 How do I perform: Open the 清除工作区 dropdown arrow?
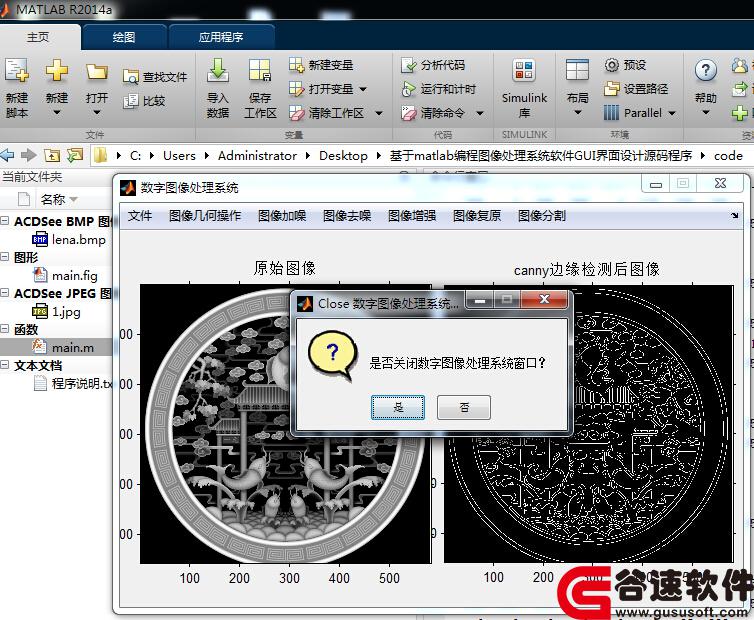tap(379, 114)
